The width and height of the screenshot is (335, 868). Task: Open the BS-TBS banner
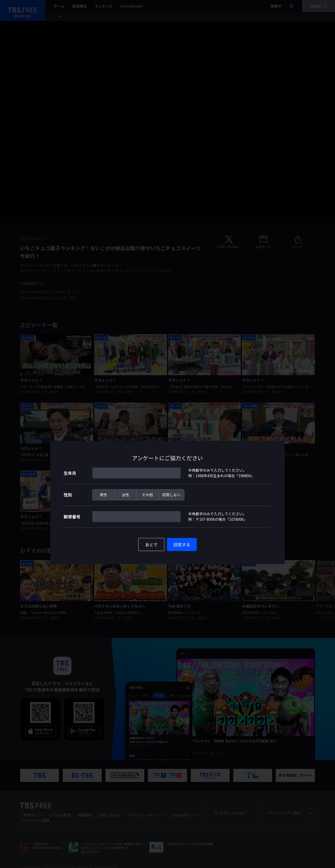[x=82, y=775]
